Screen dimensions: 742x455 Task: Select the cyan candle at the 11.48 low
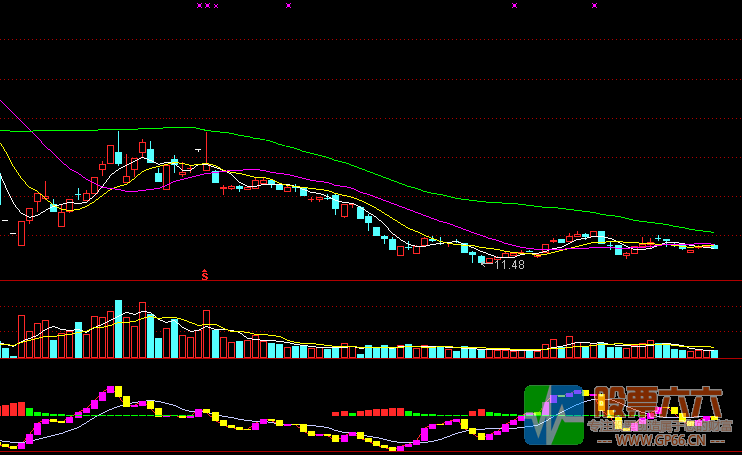[482, 260]
